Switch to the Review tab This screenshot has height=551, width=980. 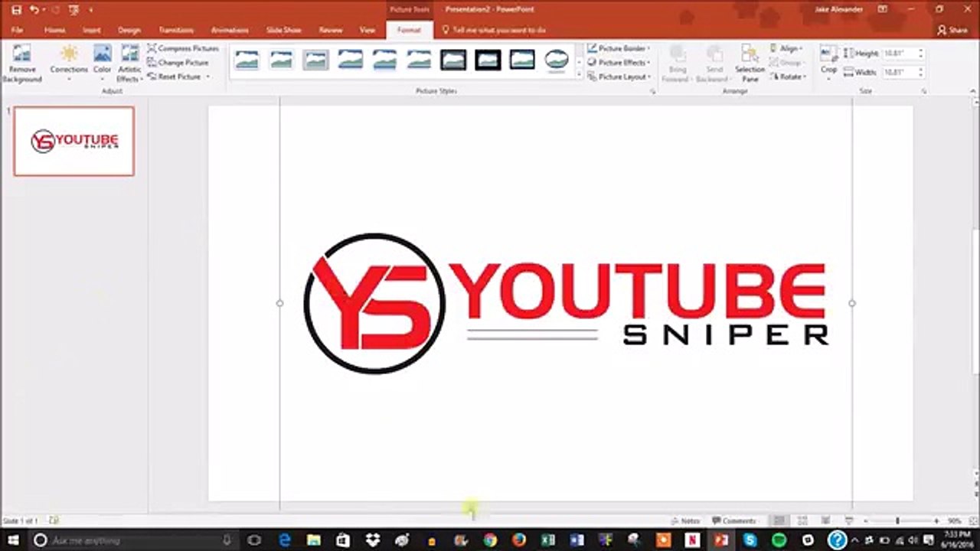331,30
